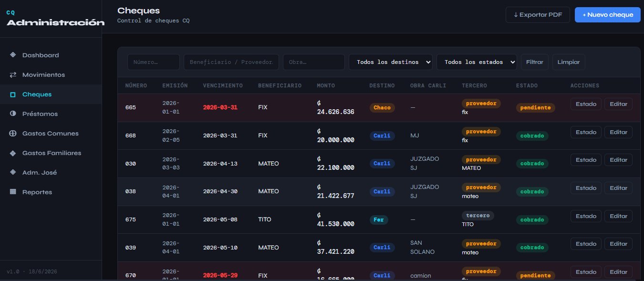644x281 pixels.
Task: Click the Beneficiario / Proveedor filter field
Action: tap(232, 62)
